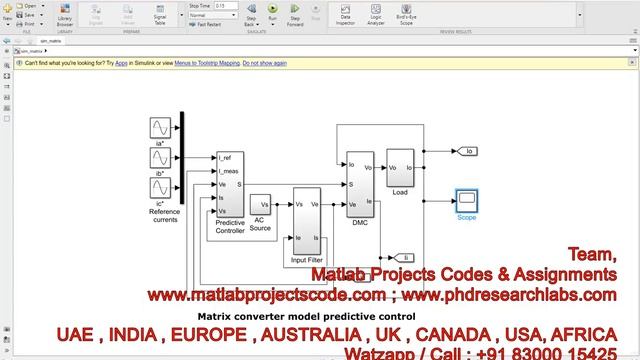Image resolution: width=640 pixels, height=360 pixels.
Task: Close the yellow notification bar
Action: point(632,62)
